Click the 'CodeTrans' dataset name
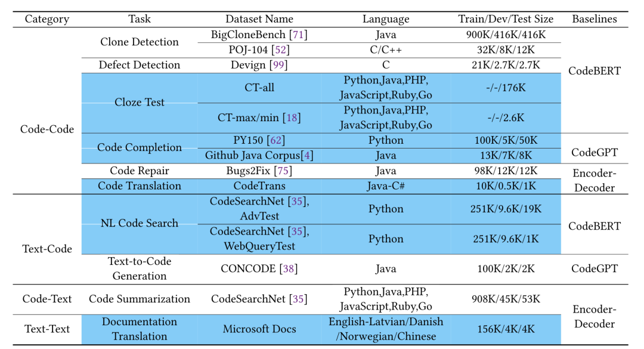The image size is (644, 349). (259, 186)
